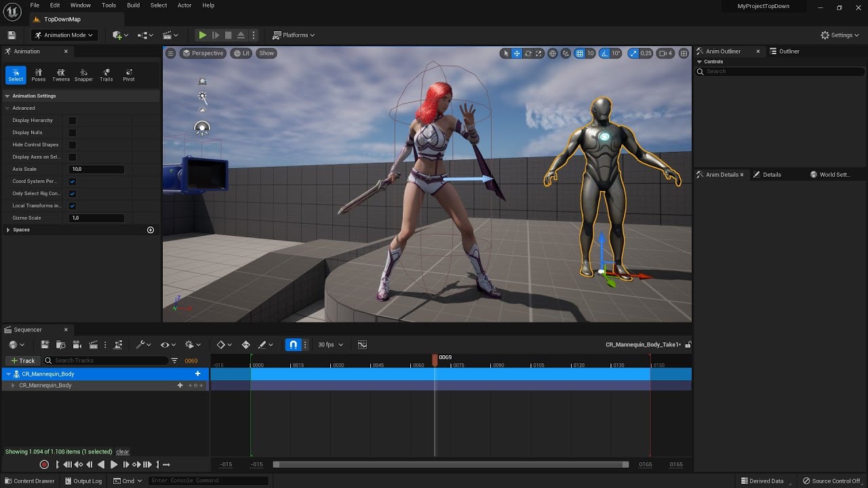Toggle Local Transforms in checkbox
Image resolution: width=868 pixels, height=488 pixels.
(x=73, y=206)
